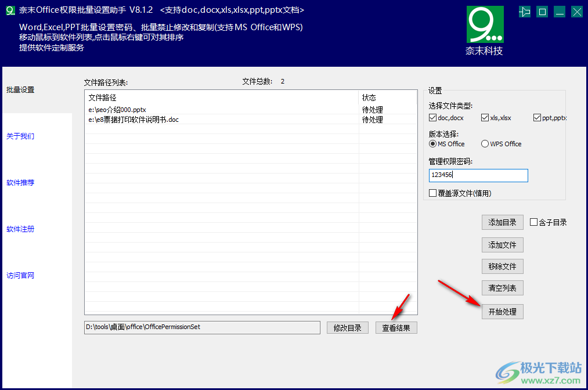Click the output directory path field
The width and height of the screenshot is (588, 390).
point(202,327)
